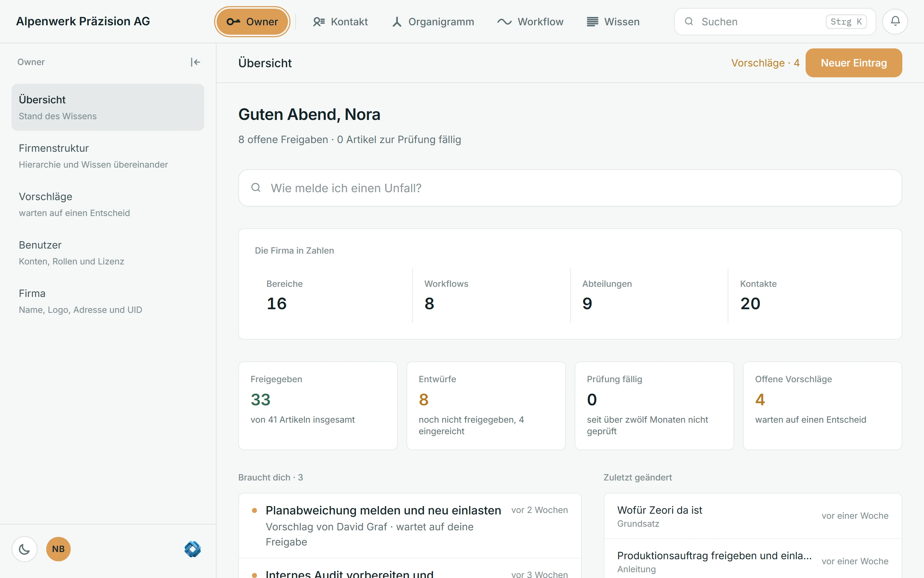Screen dimensions: 924x578
Task: Open Vorschläge in the sidebar
Action: point(108,204)
